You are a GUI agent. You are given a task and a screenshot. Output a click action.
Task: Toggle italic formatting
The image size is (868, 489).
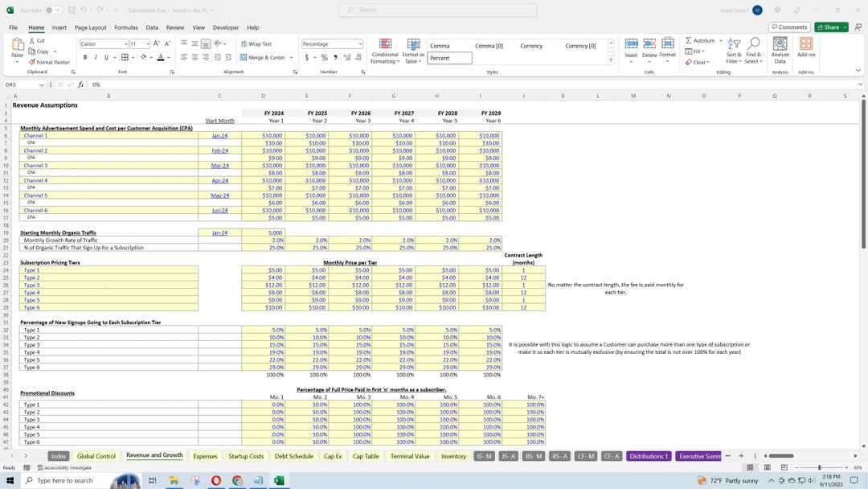point(95,57)
